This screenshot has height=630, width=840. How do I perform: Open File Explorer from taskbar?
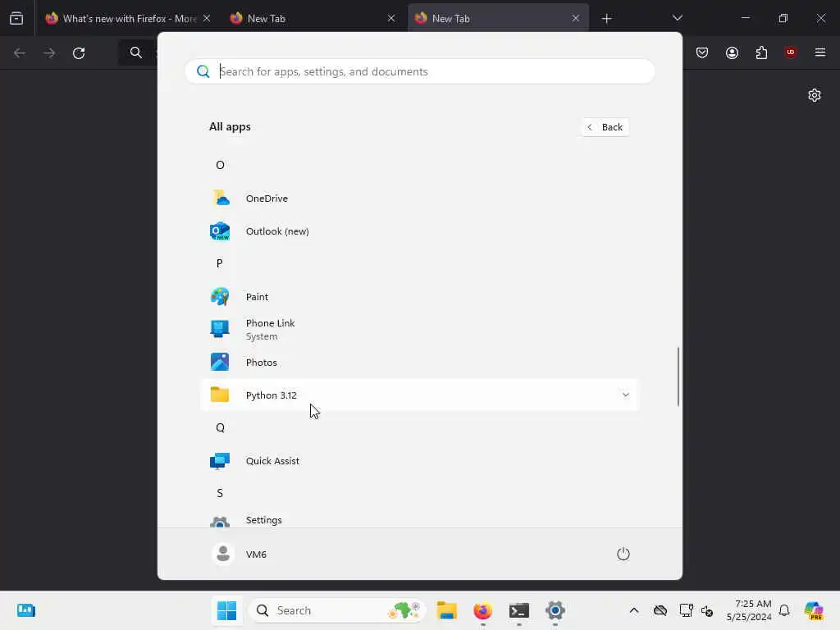[x=446, y=610]
